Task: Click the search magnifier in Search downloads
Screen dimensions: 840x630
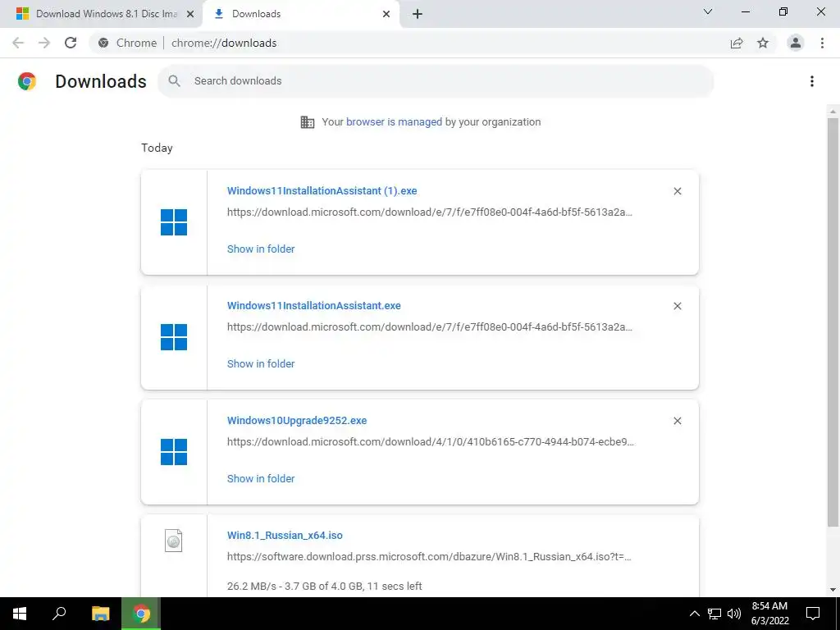Action: 174,81
